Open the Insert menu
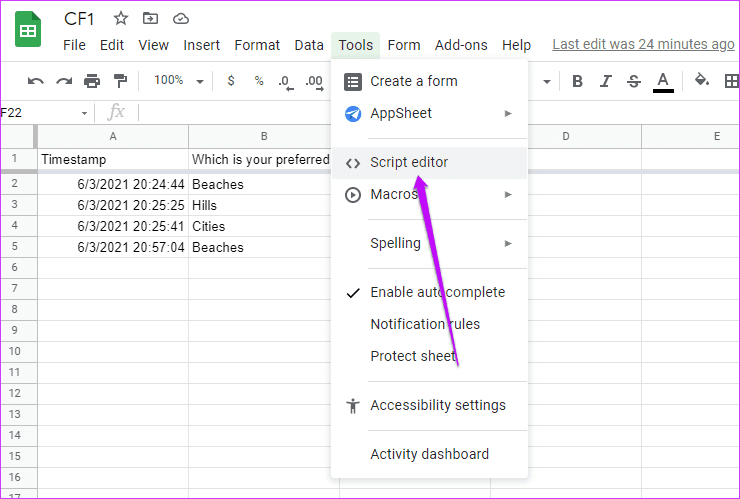 pyautogui.click(x=202, y=45)
